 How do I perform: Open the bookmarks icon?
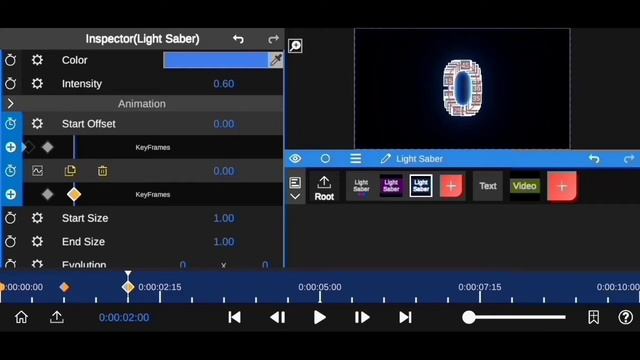[x=593, y=317]
